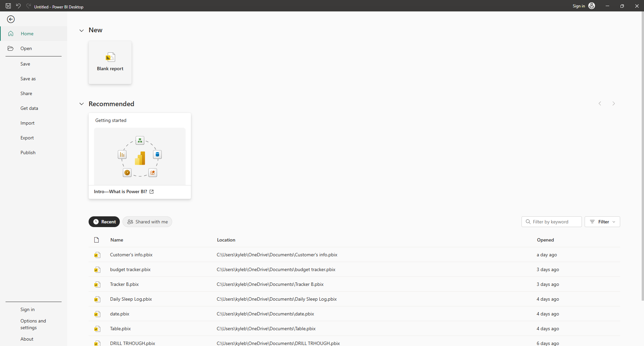The width and height of the screenshot is (644, 346).
Task: Click the back arrow icon
Action: pyautogui.click(x=11, y=19)
